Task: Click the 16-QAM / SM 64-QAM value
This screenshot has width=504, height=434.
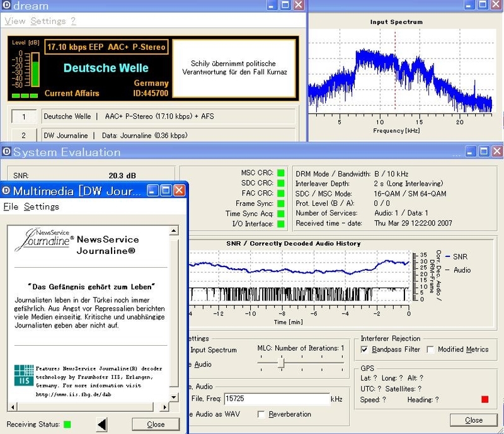Action: point(410,193)
